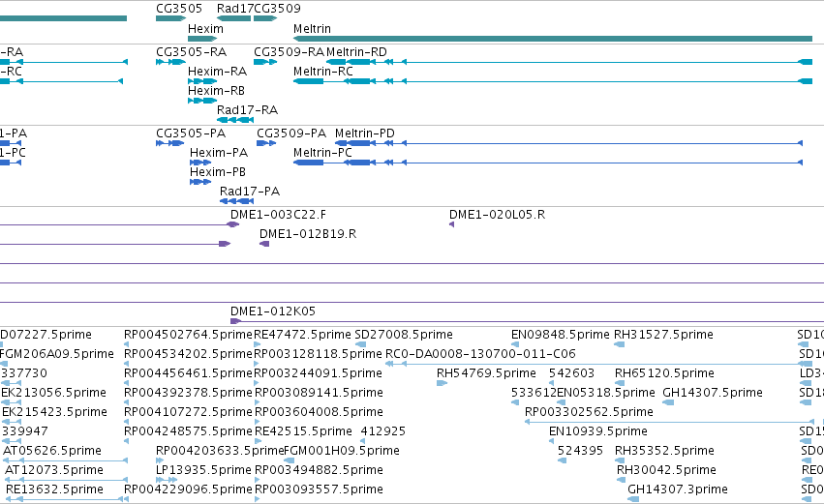Click the RH54769.5prime EST label
Screen dimensions: 824x504
click(x=486, y=373)
